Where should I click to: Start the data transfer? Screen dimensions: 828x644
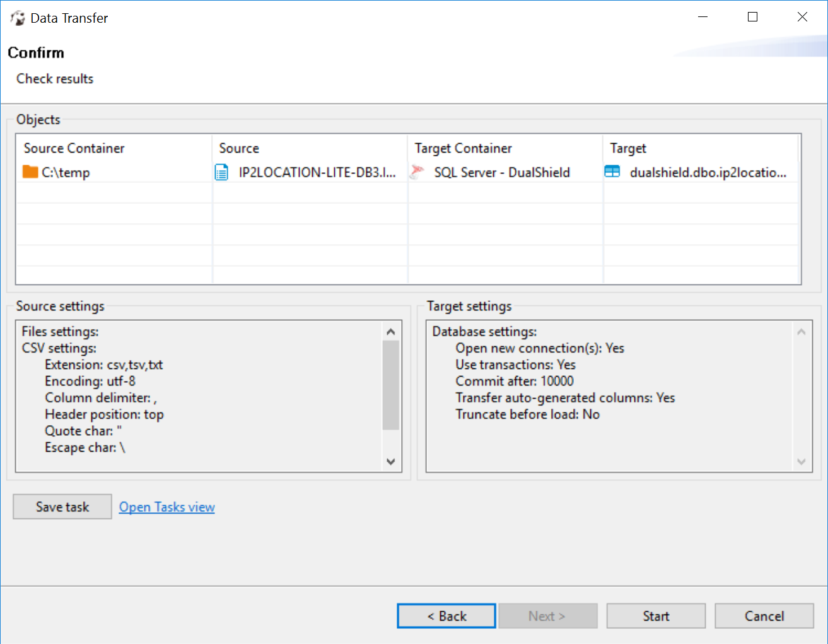coord(656,616)
